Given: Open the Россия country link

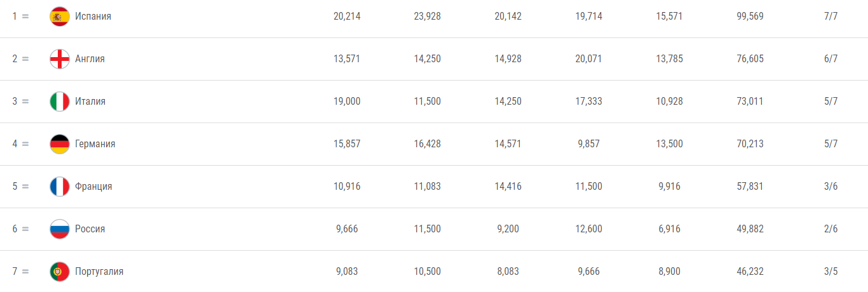Looking at the screenshot, I should tap(90, 229).
